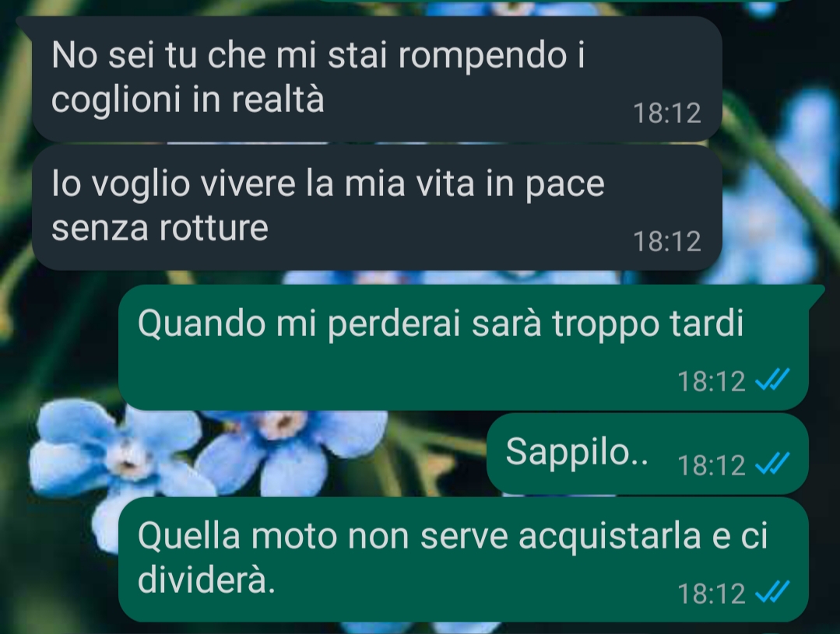Select the "Io voglio vivere la mia vita" message

[x=377, y=207]
